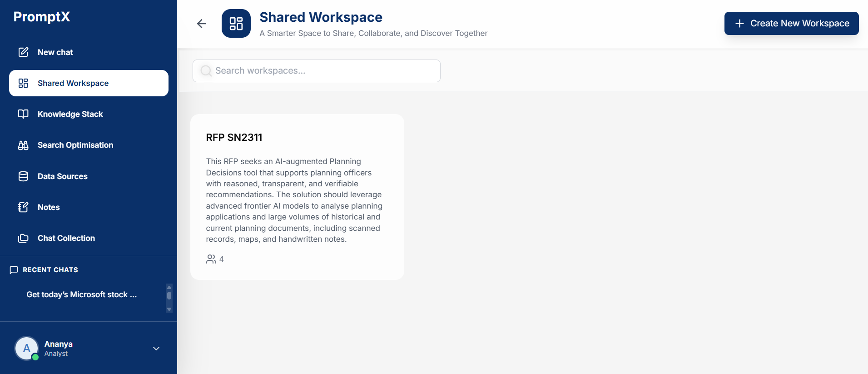The height and width of the screenshot is (374, 868).
Task: Click the member count '4' on card
Action: click(x=222, y=259)
